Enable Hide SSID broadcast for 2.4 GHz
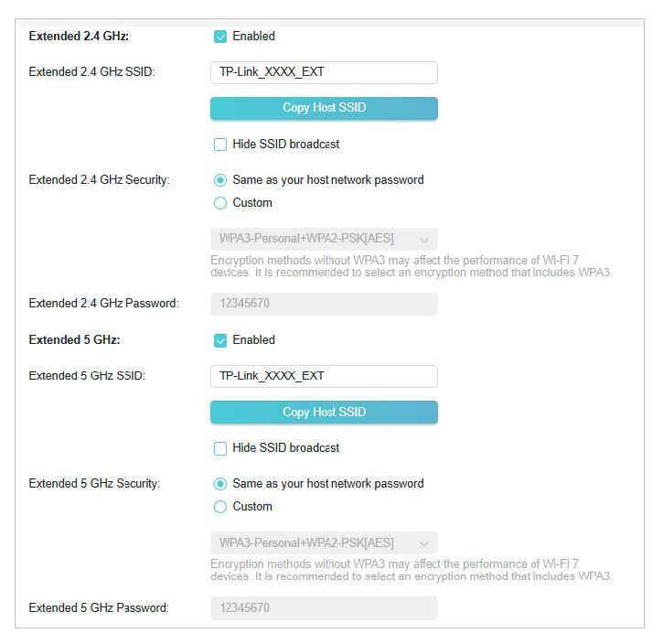 coord(220,145)
